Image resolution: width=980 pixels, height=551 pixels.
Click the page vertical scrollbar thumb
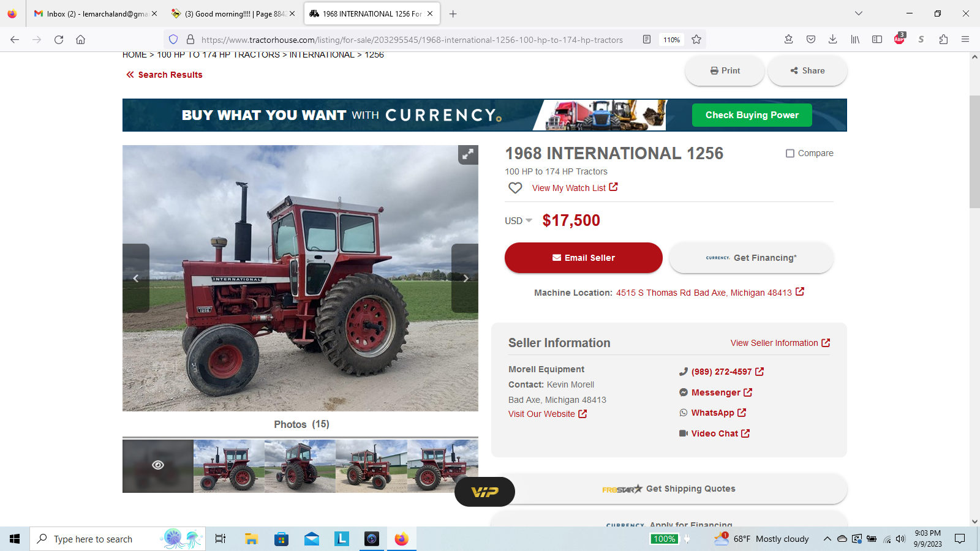click(x=974, y=152)
